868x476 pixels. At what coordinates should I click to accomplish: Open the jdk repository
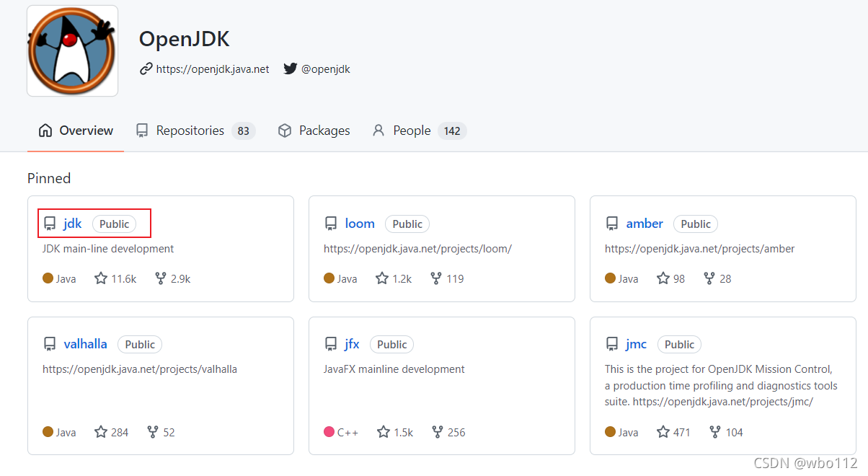pyautogui.click(x=73, y=224)
